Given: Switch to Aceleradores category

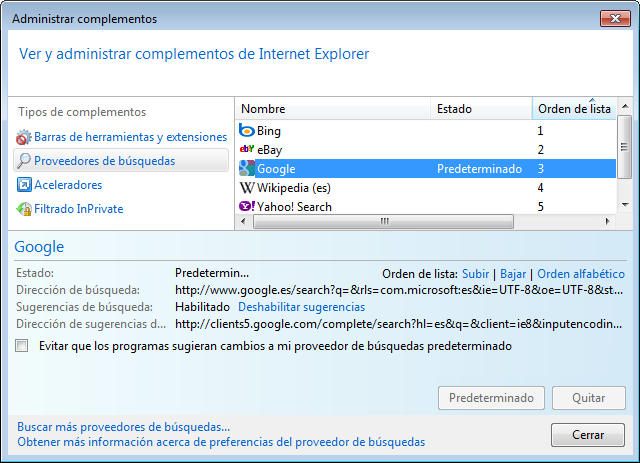Looking at the screenshot, I should pos(68,185).
